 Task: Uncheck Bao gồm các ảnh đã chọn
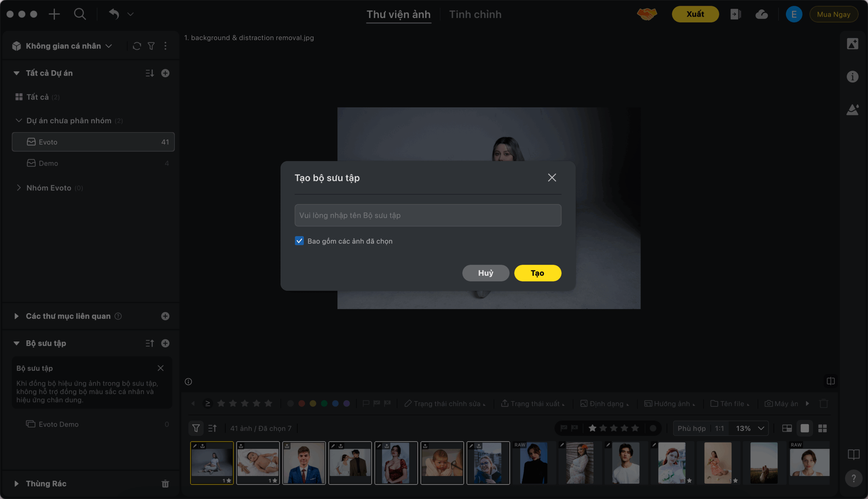click(x=299, y=241)
